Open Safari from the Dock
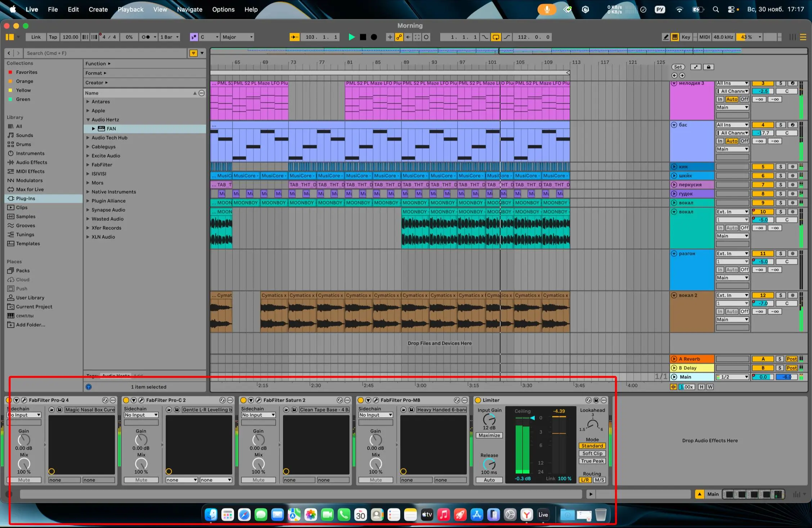 (x=244, y=515)
